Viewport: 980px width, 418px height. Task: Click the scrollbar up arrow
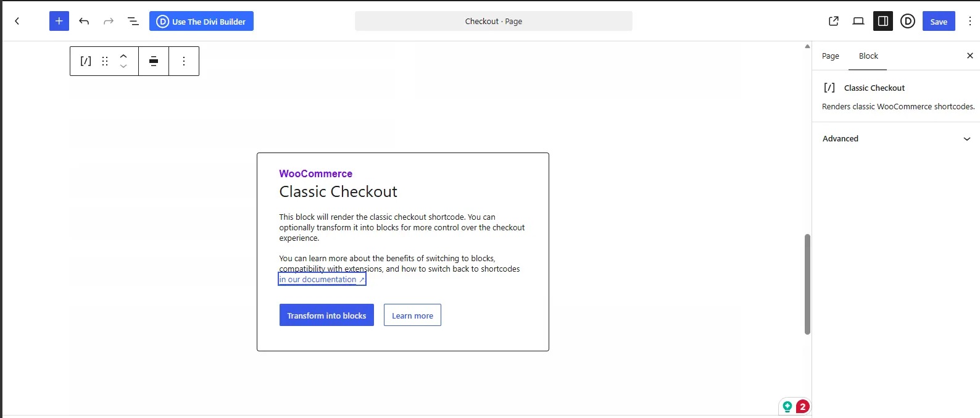[807, 46]
